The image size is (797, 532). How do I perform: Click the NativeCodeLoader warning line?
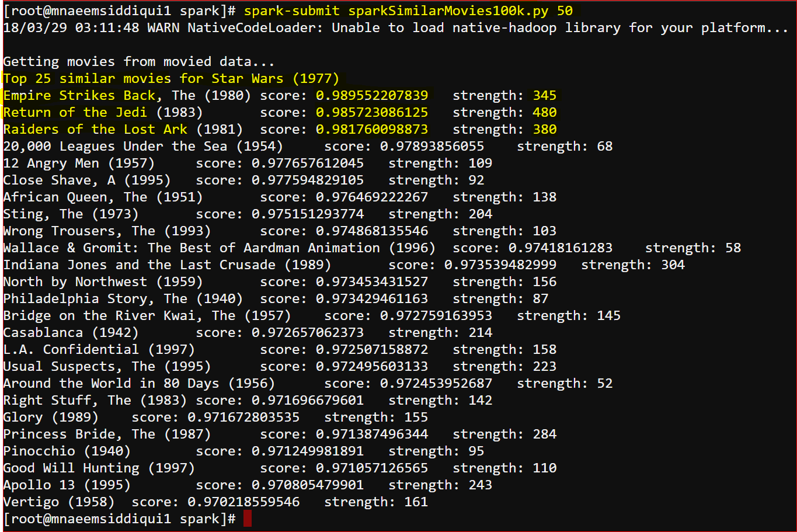pos(396,27)
